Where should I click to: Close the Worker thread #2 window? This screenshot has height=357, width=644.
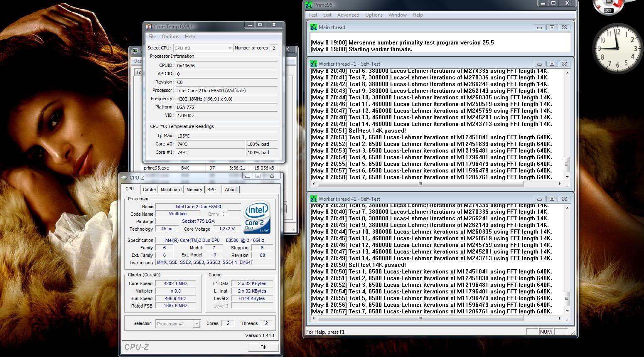tap(564, 199)
